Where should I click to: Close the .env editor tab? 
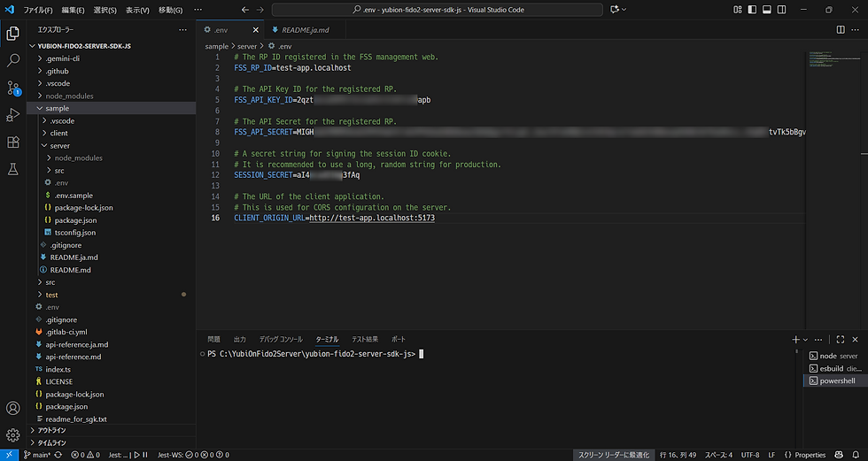tap(256, 30)
